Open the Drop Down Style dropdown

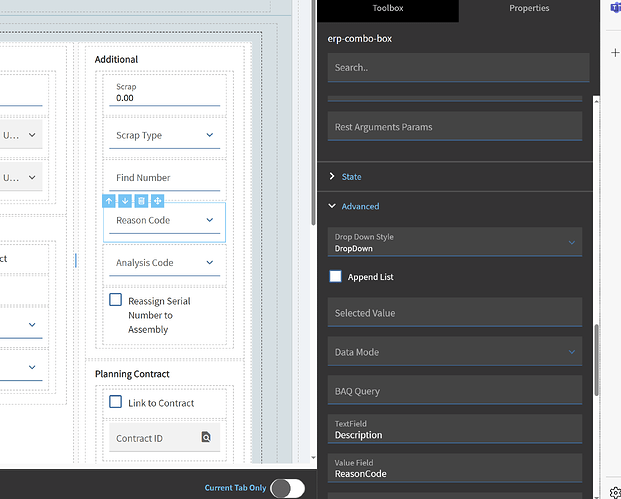tap(455, 242)
